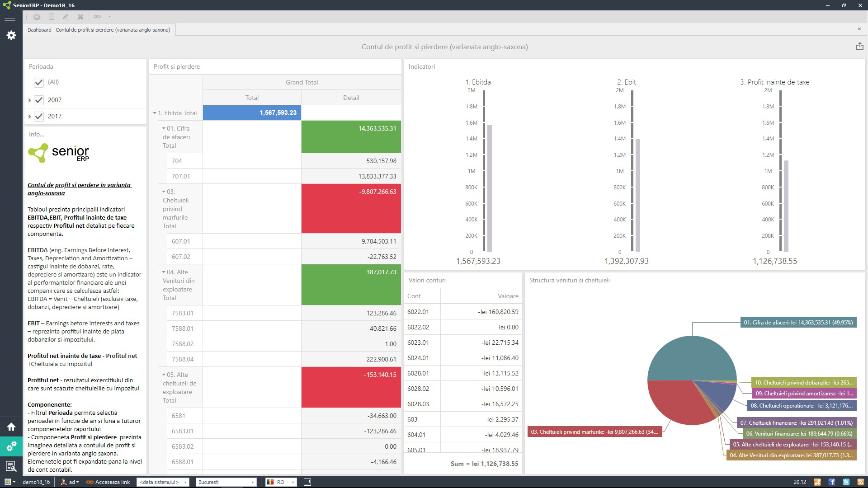
Task: Collapse 05. Alte cheltuieli de exploatare Total
Action: click(164, 375)
